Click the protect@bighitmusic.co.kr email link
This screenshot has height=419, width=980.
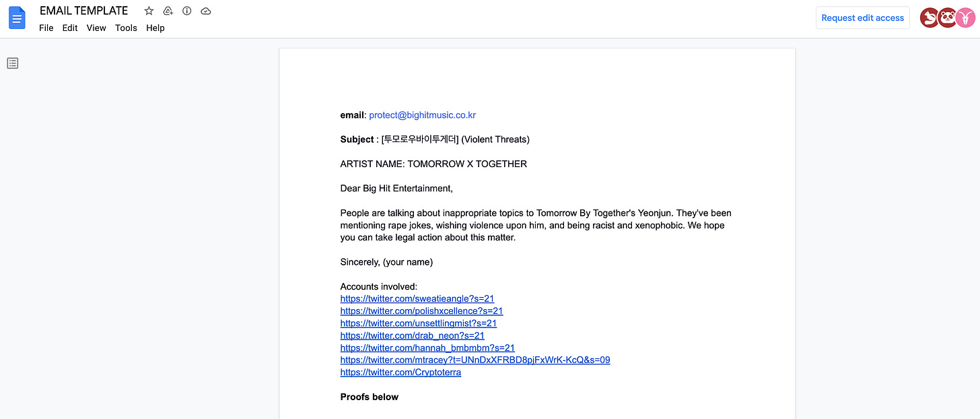pos(423,115)
